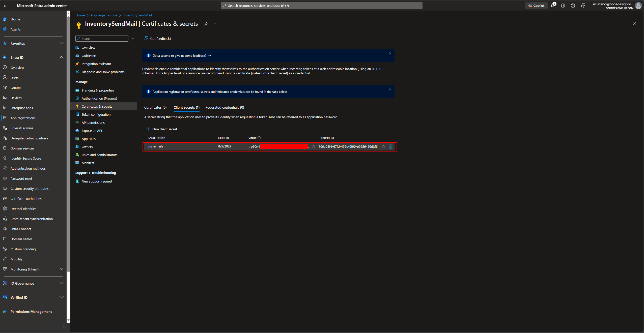
Task: Open the notifications bell icon
Action: (x=553, y=6)
